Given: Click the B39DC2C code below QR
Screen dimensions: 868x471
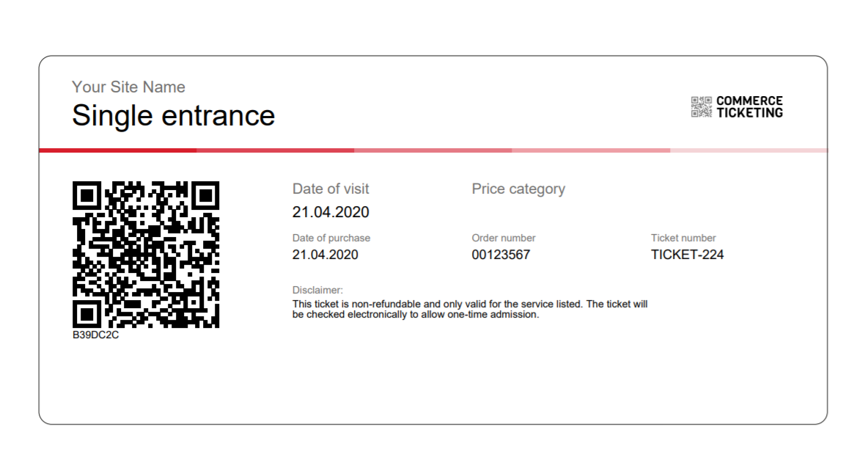Looking at the screenshot, I should (96, 335).
